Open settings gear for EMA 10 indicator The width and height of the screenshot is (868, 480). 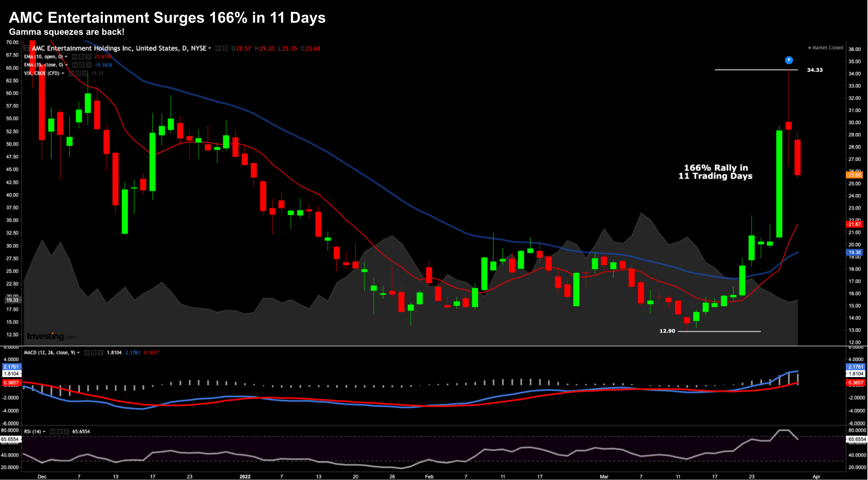pyautogui.click(x=81, y=57)
